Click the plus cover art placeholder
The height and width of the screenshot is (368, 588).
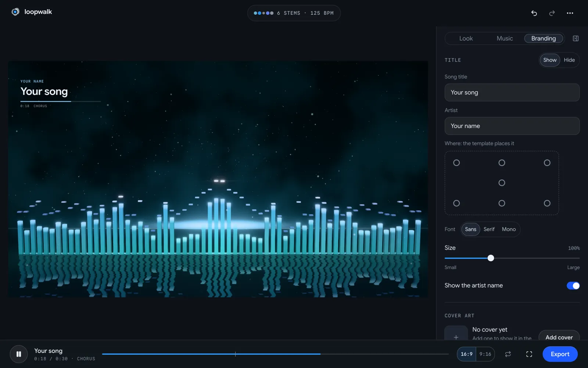click(456, 333)
